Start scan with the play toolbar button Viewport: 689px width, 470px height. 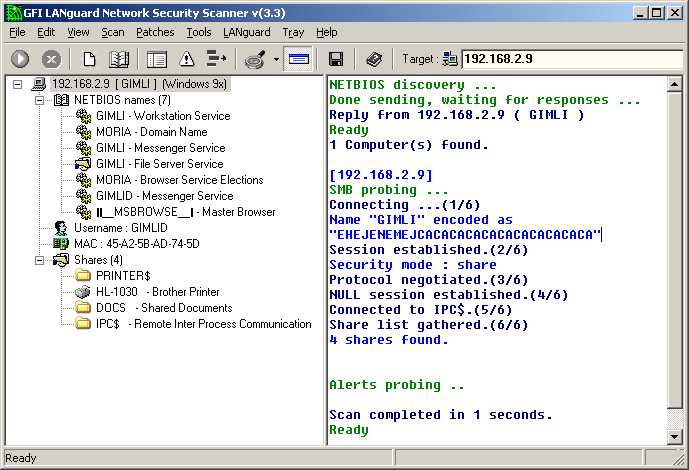pos(20,59)
